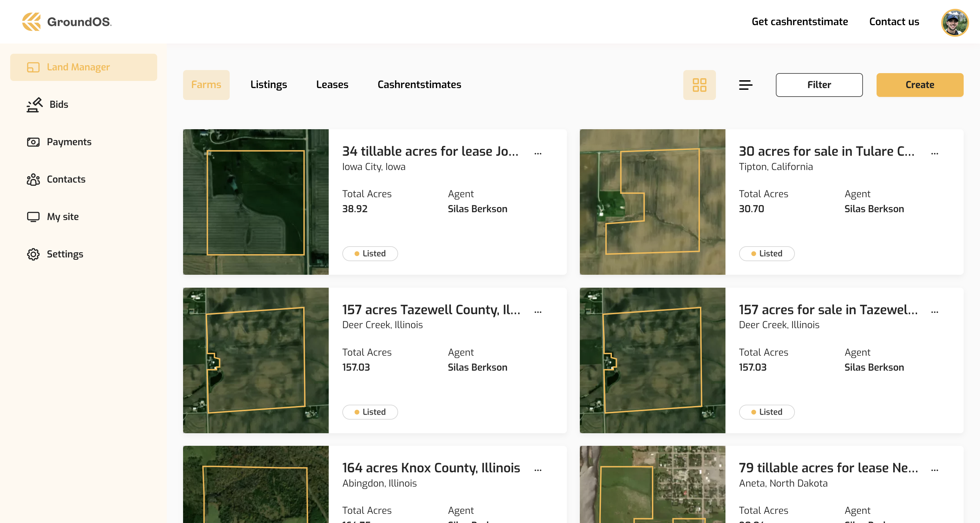Open the Cashrentstimates tab
The height and width of the screenshot is (523, 980).
click(419, 85)
